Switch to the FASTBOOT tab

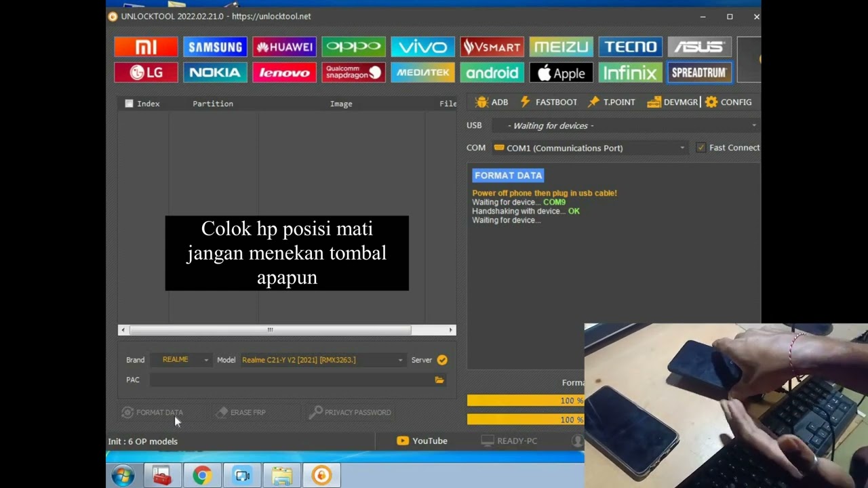[549, 102]
